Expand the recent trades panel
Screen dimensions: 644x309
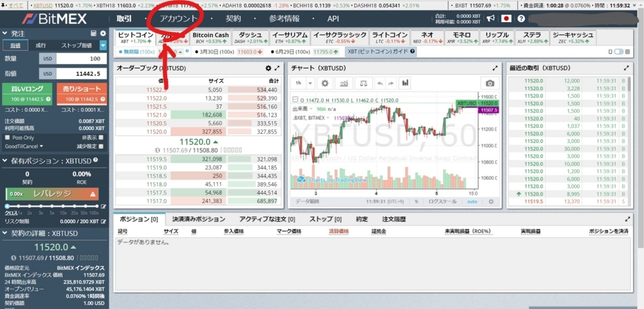pos(626,68)
